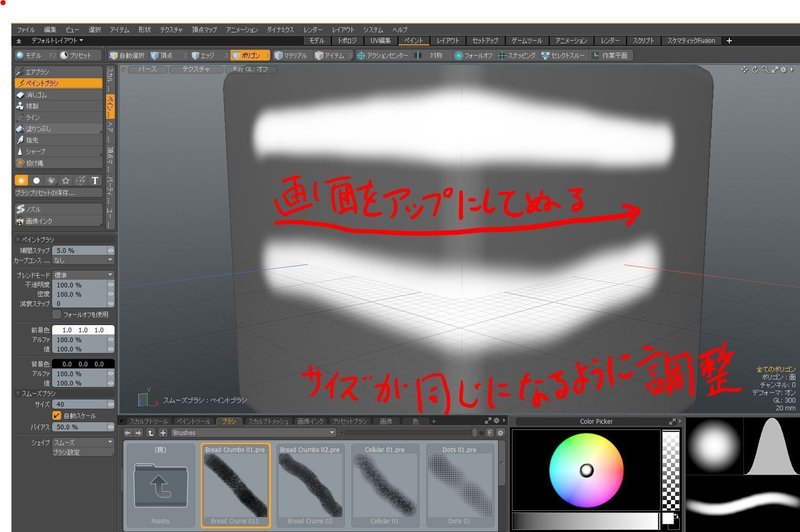The height and width of the screenshot is (532, 800).
Task: Open the アクションセンター dropdown
Action: click(x=383, y=55)
